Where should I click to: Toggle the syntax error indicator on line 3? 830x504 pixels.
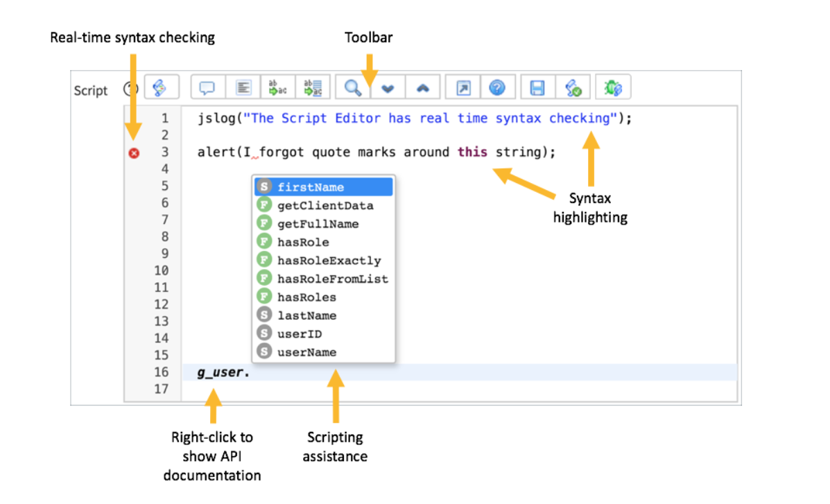tap(134, 153)
